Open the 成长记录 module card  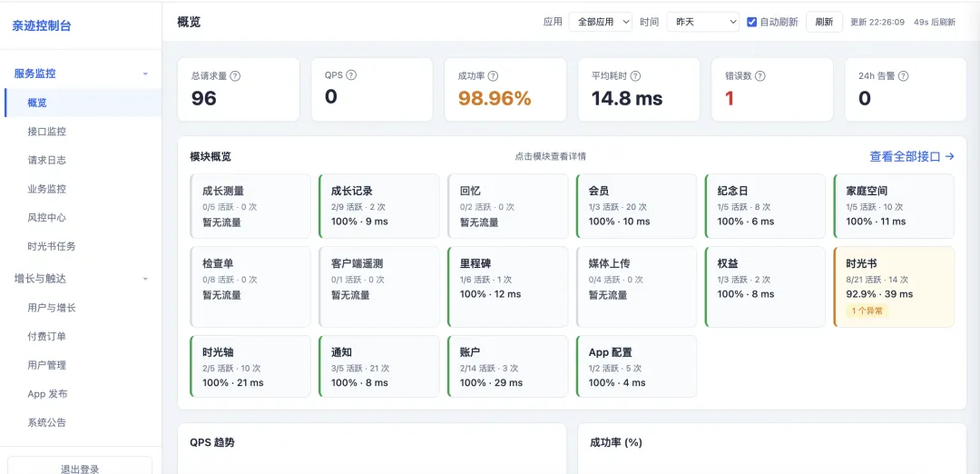click(378, 206)
